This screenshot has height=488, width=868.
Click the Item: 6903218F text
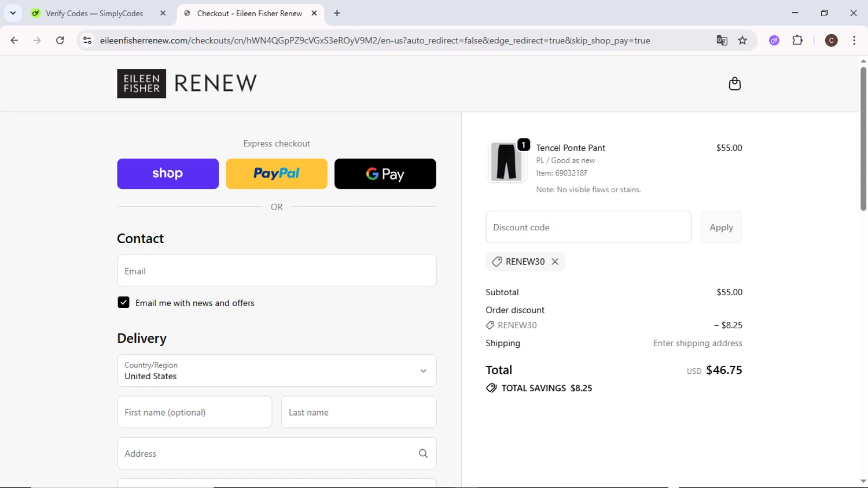pyautogui.click(x=562, y=173)
